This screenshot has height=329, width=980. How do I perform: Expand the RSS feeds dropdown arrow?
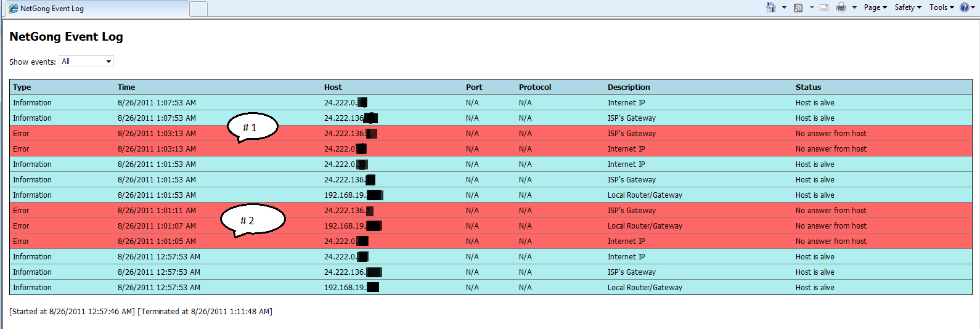click(x=812, y=7)
